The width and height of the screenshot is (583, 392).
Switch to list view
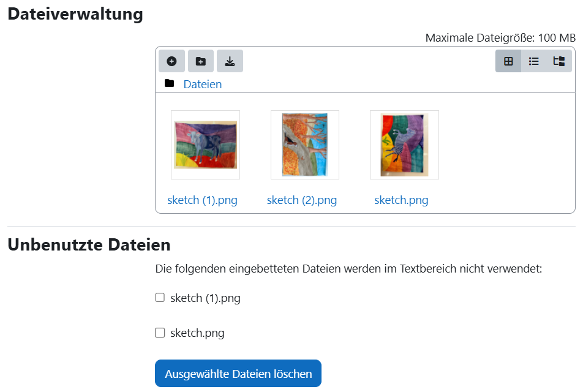pyautogui.click(x=533, y=61)
